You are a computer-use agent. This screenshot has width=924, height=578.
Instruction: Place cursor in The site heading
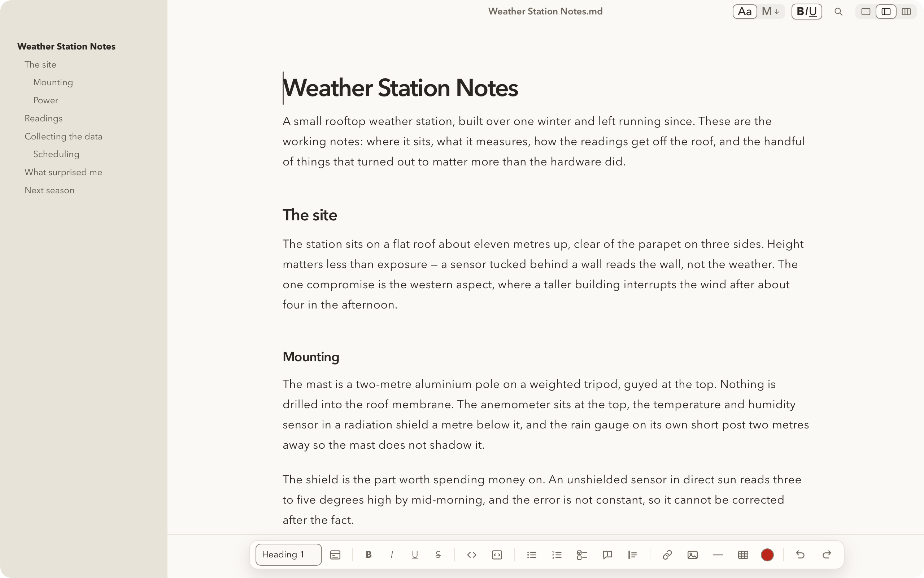[x=310, y=215]
